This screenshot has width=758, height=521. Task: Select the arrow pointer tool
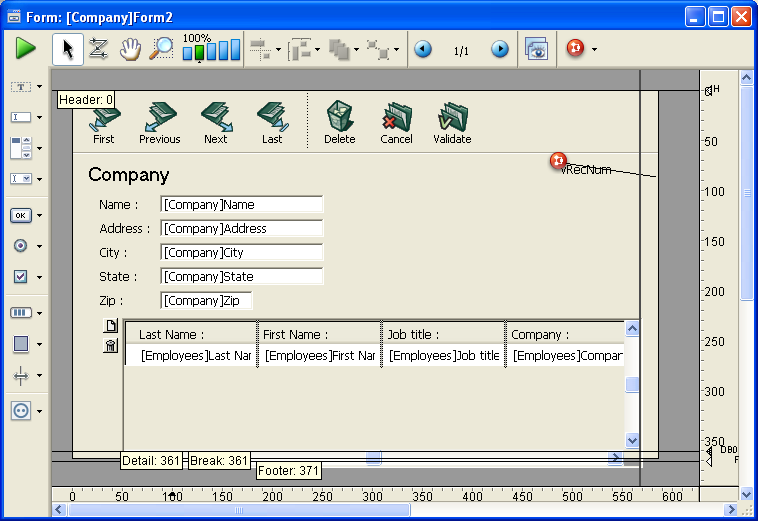68,48
